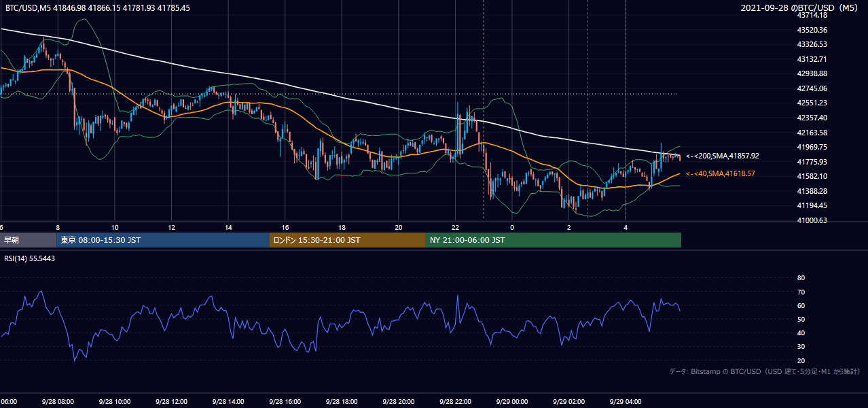Click time axis label 9/28 16:00
This screenshot has width=868, height=408.
click(285, 401)
